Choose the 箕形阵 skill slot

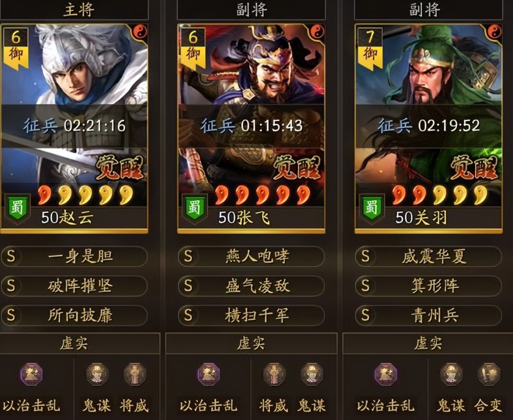pos(428,286)
